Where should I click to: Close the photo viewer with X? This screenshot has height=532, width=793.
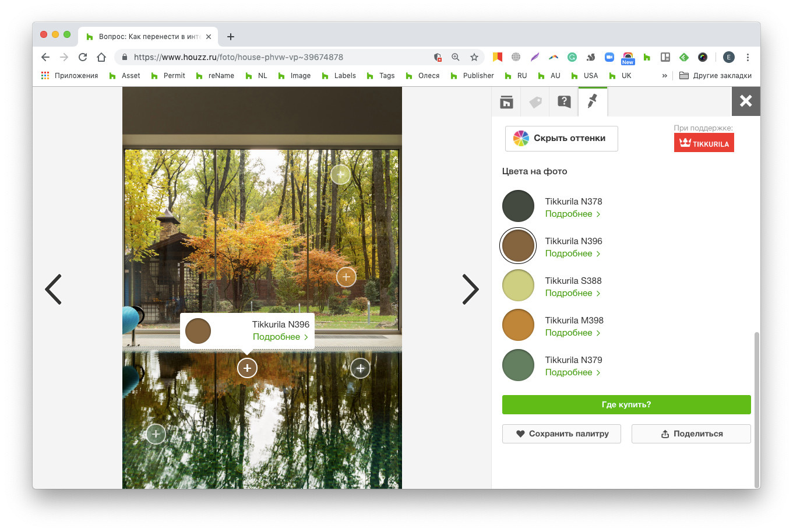(745, 101)
